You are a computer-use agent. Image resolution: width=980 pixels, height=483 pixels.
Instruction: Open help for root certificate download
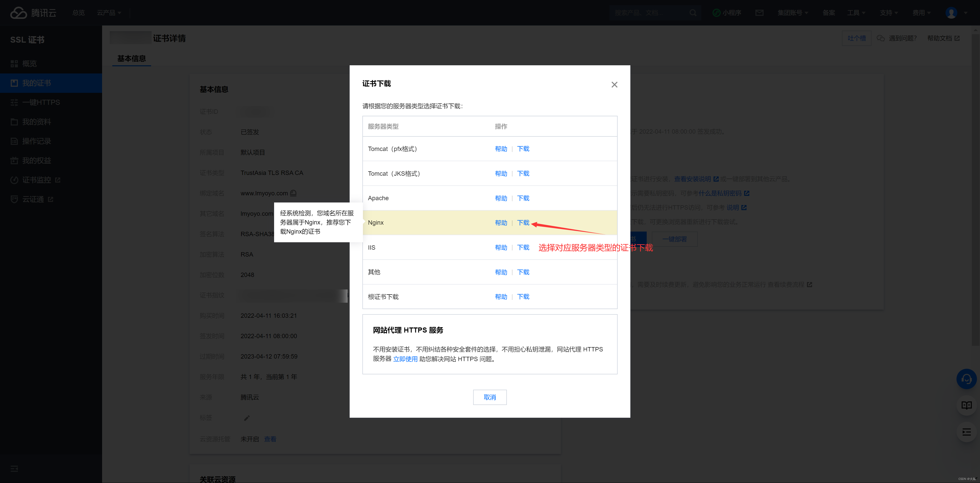coord(501,297)
